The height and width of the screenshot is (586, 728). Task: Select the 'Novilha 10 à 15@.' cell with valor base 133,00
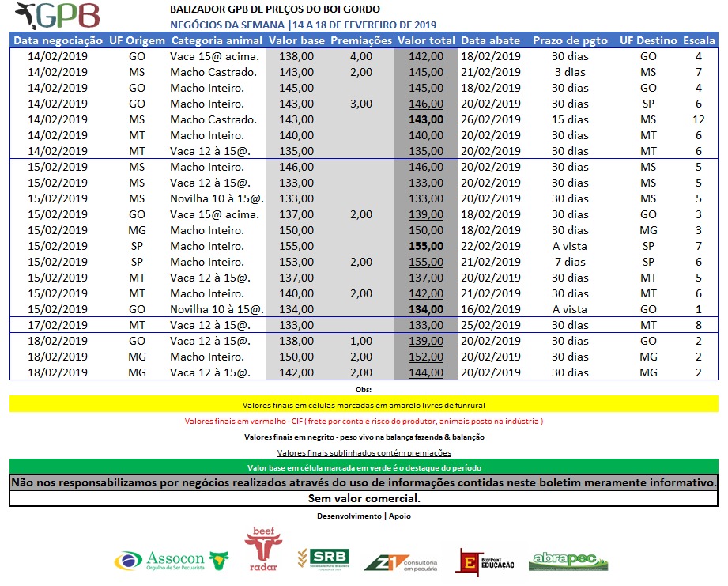(x=217, y=198)
